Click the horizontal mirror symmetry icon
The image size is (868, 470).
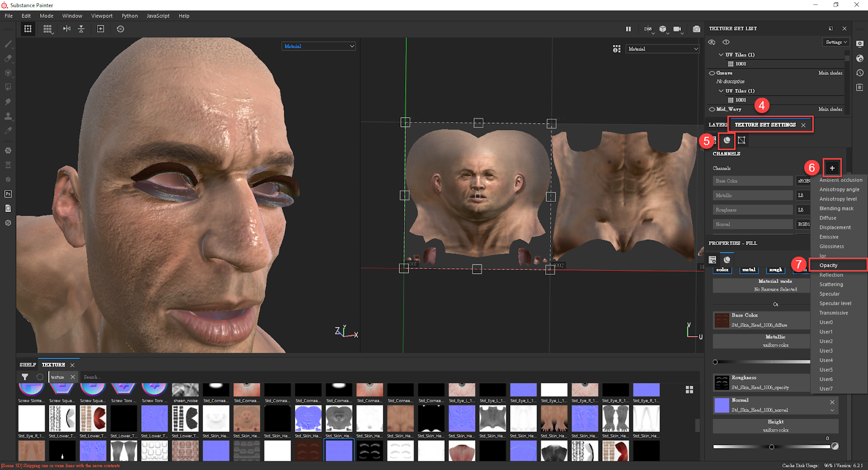point(67,29)
